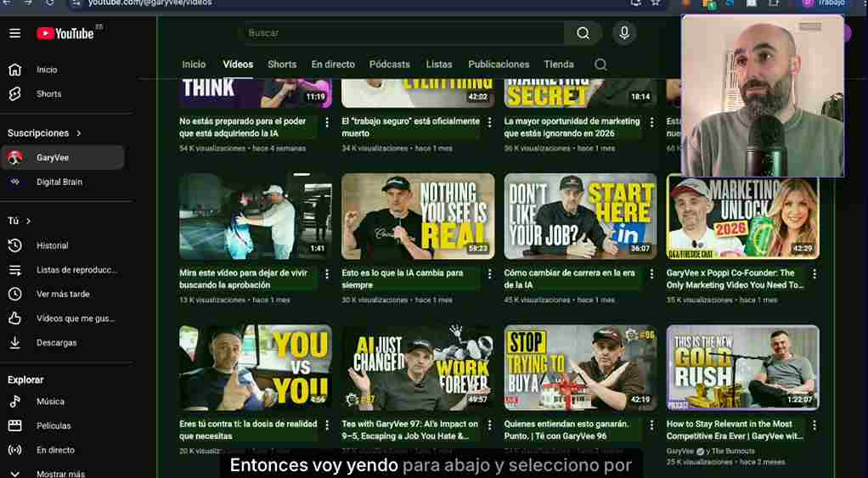Play the 'You vs You' thumbnail
868x478 pixels.
(255, 368)
